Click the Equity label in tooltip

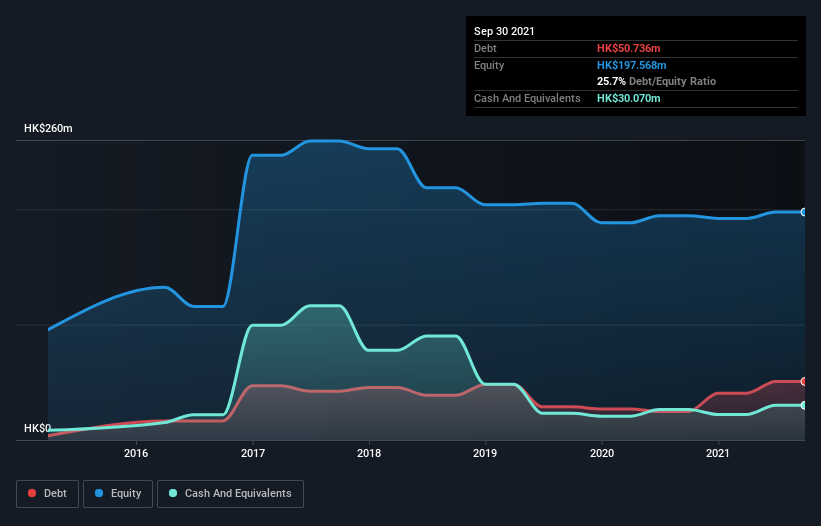tap(489, 65)
